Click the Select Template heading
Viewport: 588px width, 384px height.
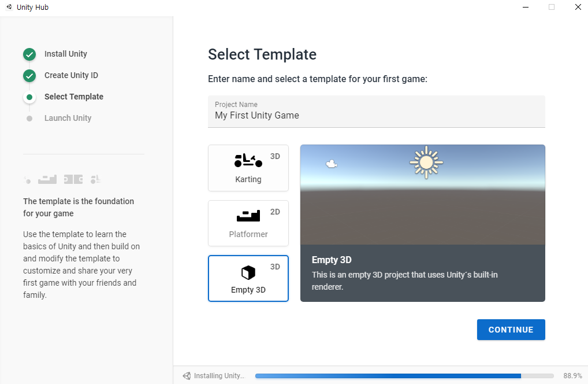pyautogui.click(x=262, y=55)
